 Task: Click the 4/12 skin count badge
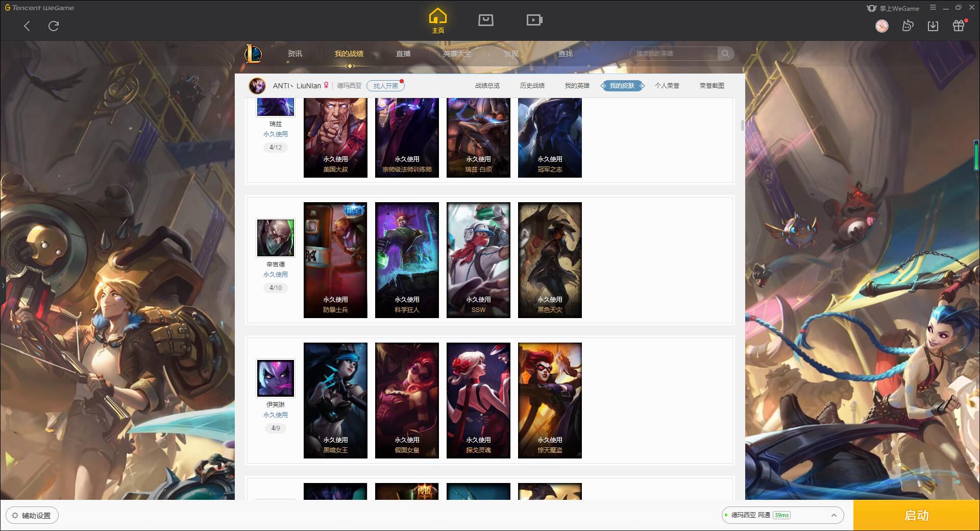[x=276, y=148]
